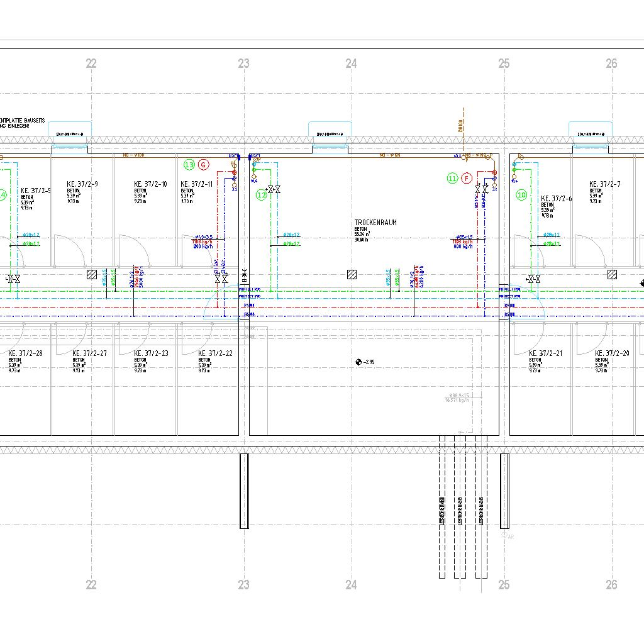Click the hatched square in Trockenraum corridor
The height and width of the screenshot is (644, 644).
click(352, 274)
